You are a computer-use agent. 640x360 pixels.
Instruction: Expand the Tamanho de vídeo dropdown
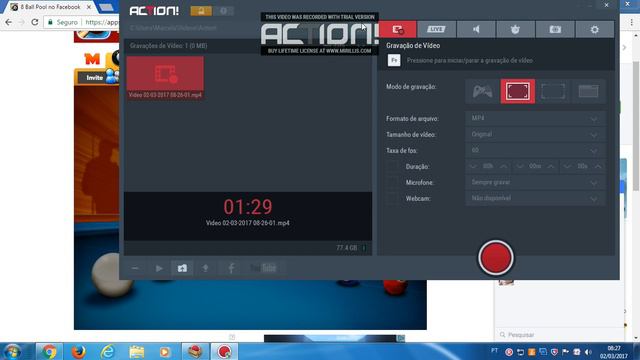click(x=535, y=134)
